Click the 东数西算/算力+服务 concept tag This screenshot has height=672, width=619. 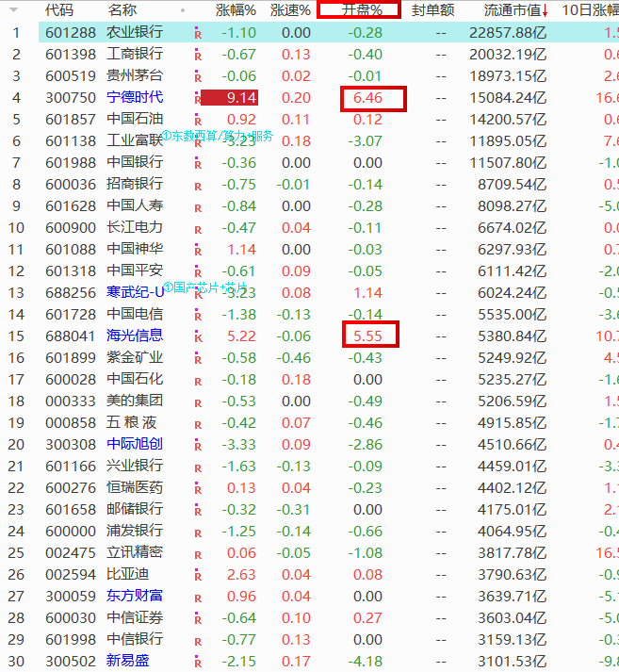[x=218, y=136]
